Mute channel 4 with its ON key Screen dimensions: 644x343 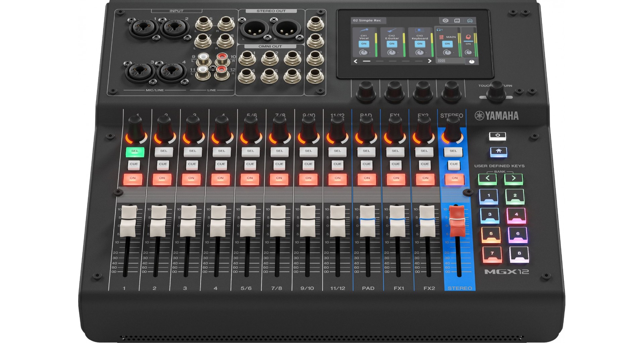(x=220, y=179)
